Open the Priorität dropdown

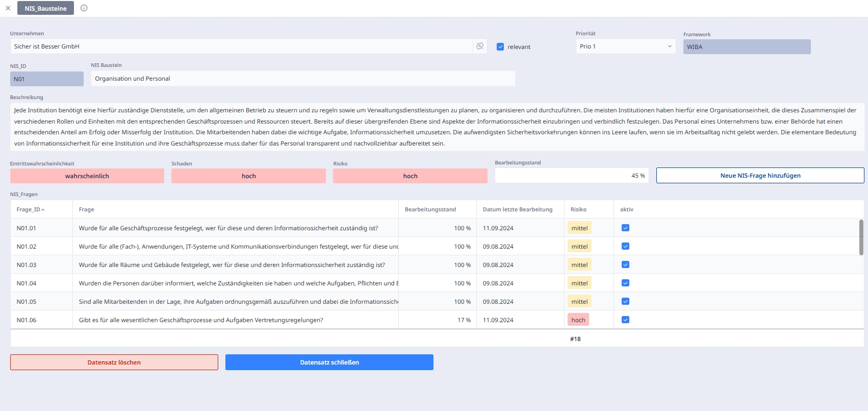(625, 46)
